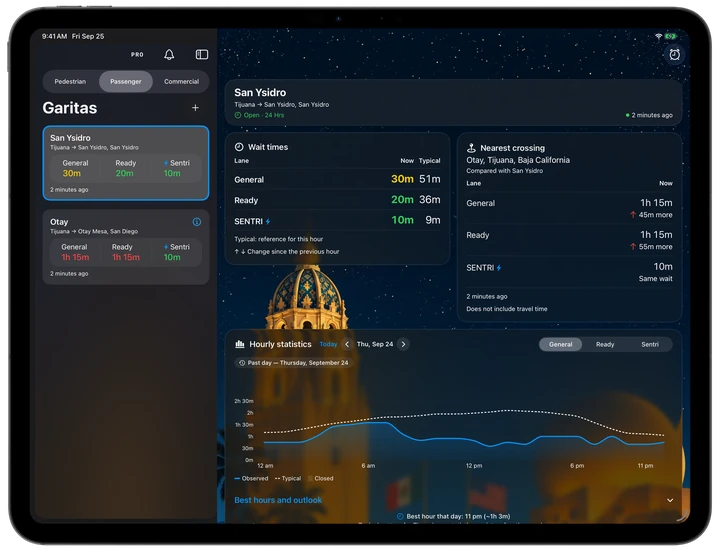Viewport: 720px width, 552px height.
Task: Select the Passenger tab
Action: [126, 82]
